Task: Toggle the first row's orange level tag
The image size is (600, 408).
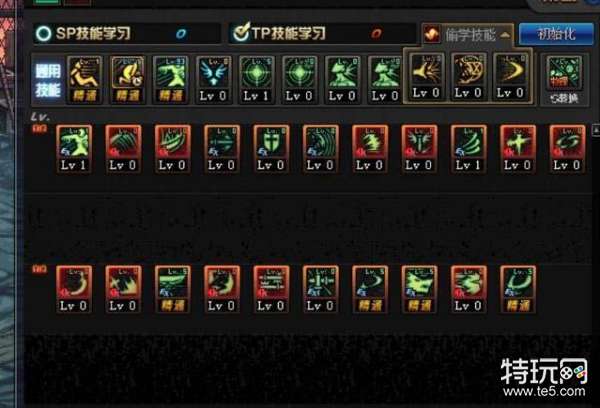Action: (x=39, y=129)
